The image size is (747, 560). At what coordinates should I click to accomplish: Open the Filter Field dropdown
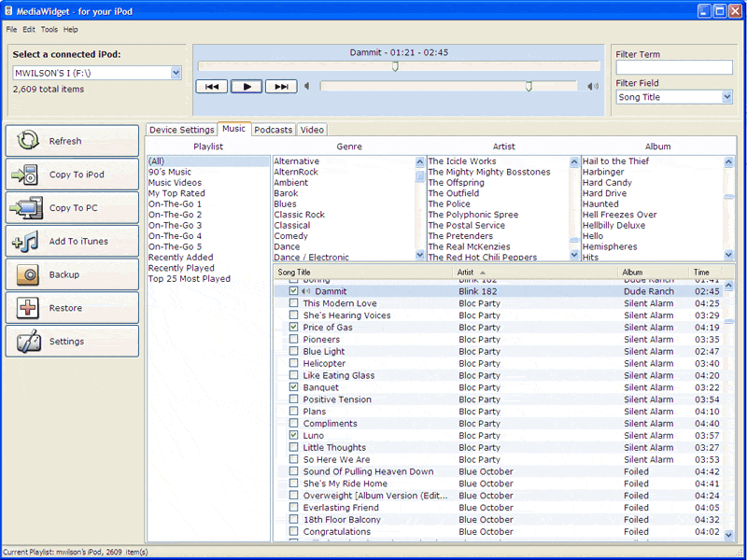[726, 97]
